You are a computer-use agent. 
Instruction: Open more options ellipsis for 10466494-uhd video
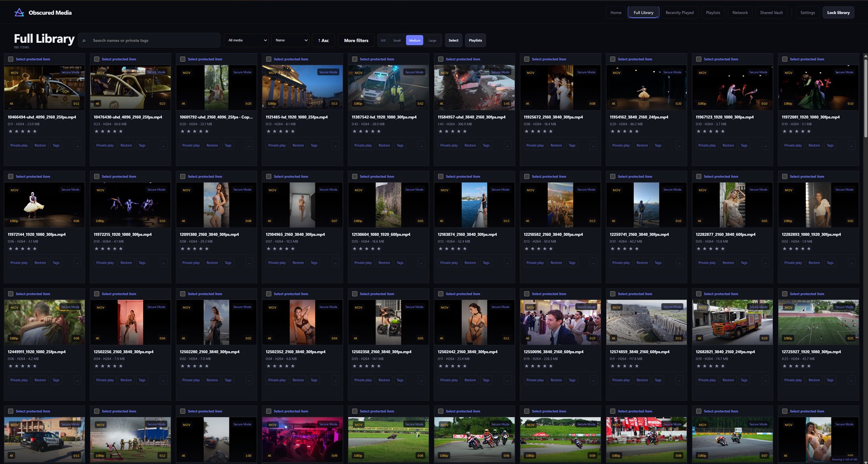78,146
